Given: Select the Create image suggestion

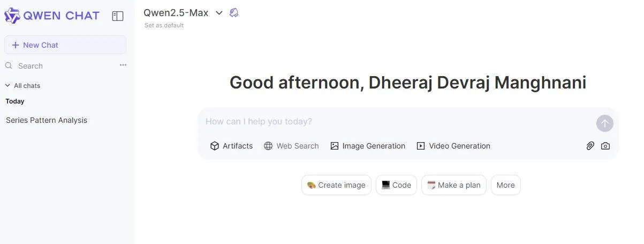Looking at the screenshot, I should coord(336,185).
